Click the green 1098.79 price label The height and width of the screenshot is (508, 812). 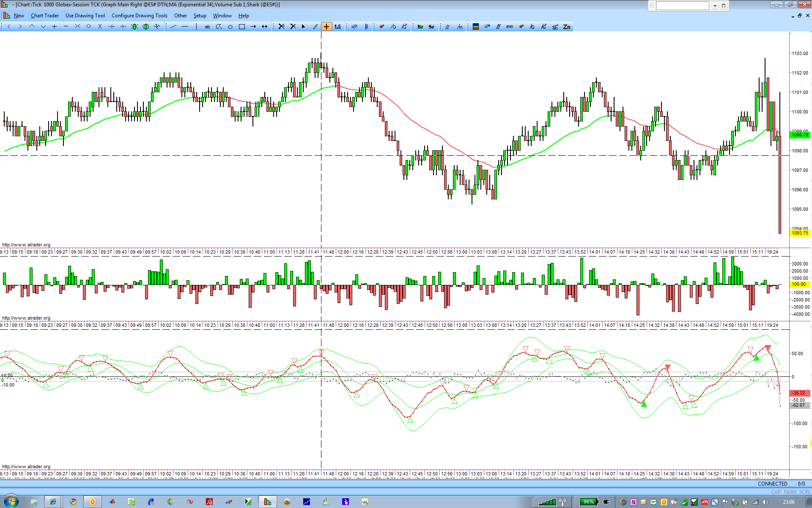pos(799,135)
